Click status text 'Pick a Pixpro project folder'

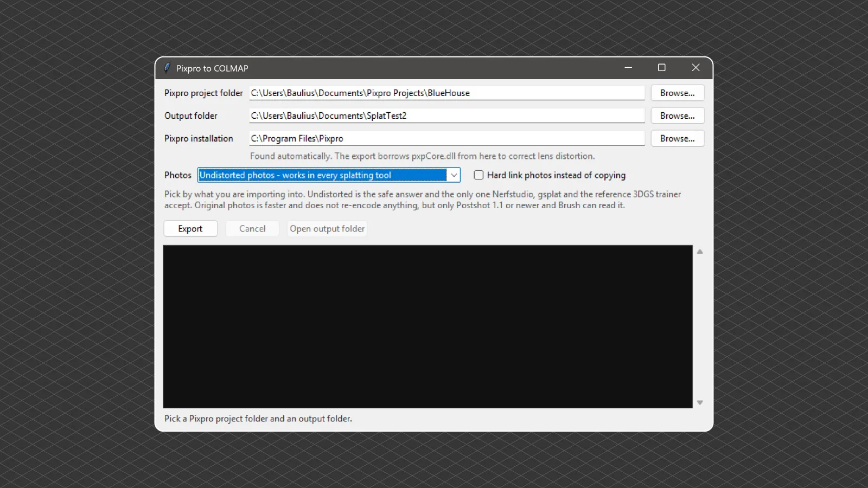[258, 419]
